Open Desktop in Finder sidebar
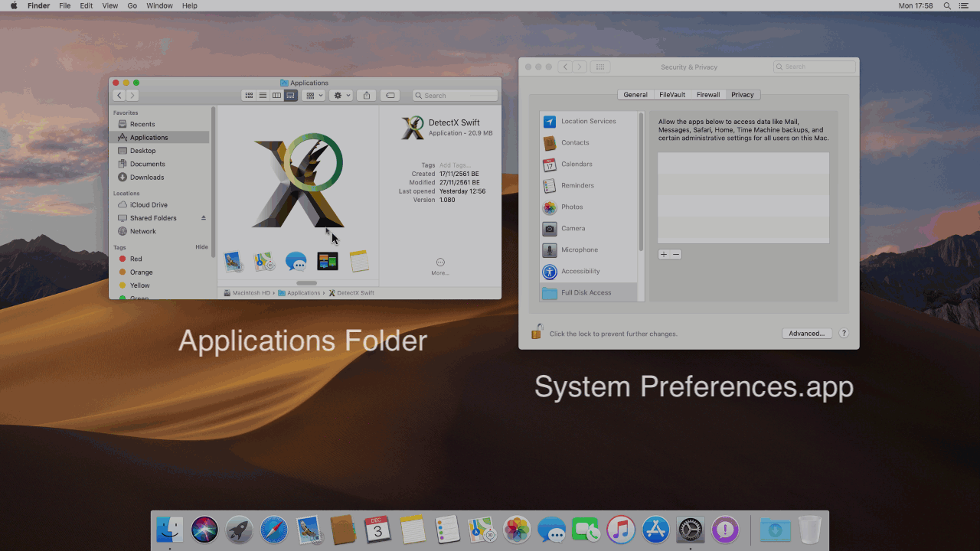Screen dimensions: 980x551 coord(142,151)
